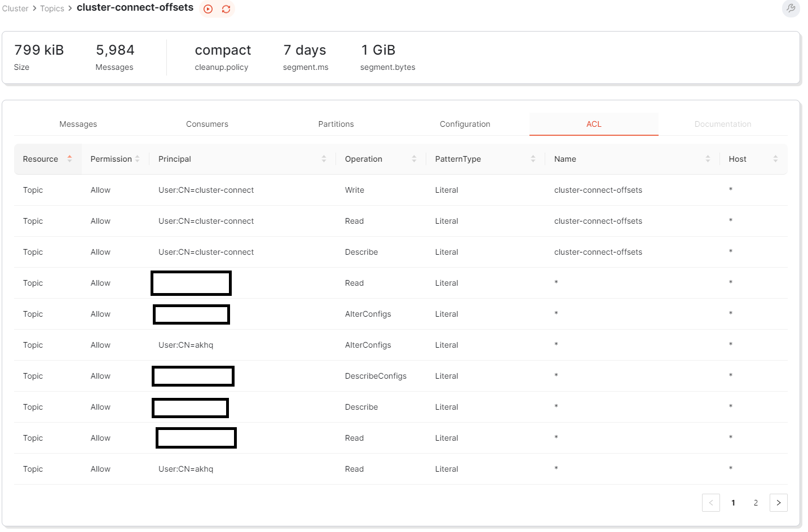The image size is (808, 532).
Task: Go to the Cluster breadcrumb link
Action: coord(15,8)
